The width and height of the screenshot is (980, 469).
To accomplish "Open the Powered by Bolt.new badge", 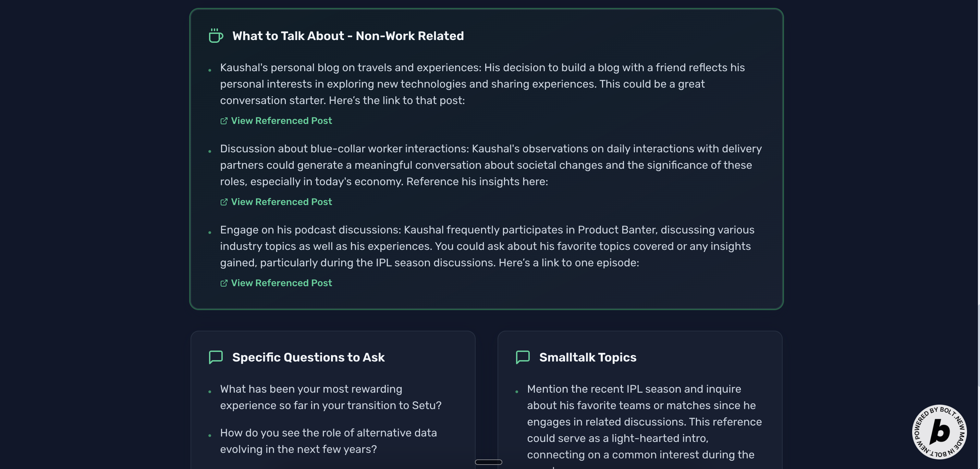I will 939,432.
